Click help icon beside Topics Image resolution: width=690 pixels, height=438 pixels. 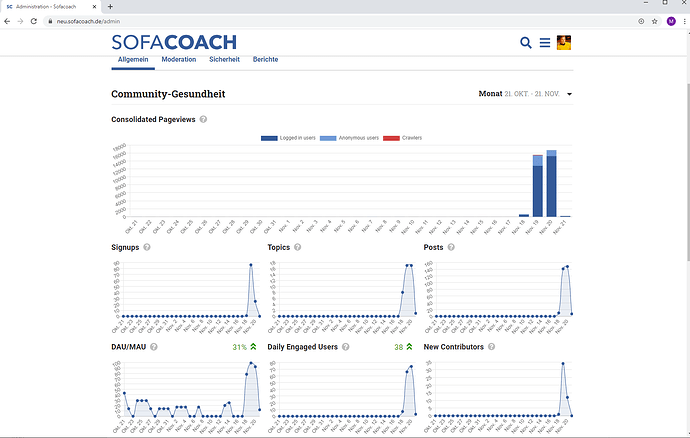(x=298, y=247)
